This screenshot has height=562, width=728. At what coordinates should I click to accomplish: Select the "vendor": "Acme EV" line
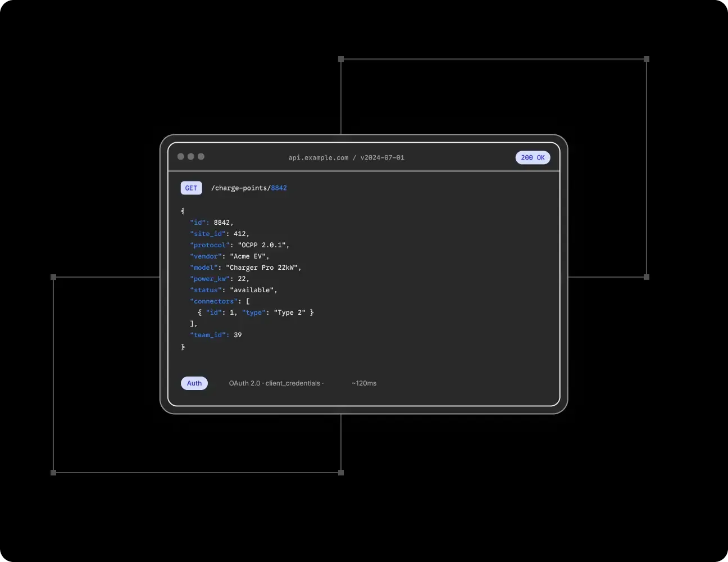pyautogui.click(x=230, y=256)
